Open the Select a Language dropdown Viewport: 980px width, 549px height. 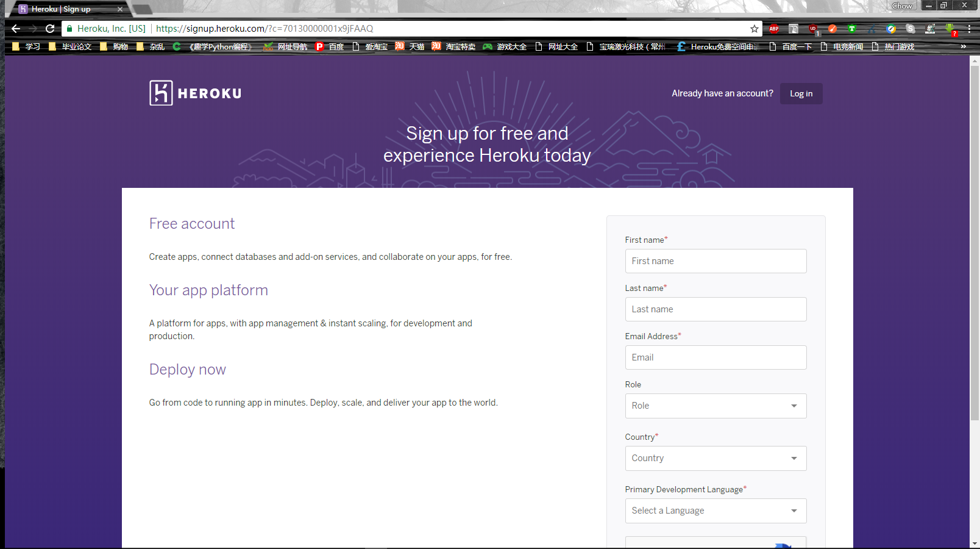[x=715, y=511]
